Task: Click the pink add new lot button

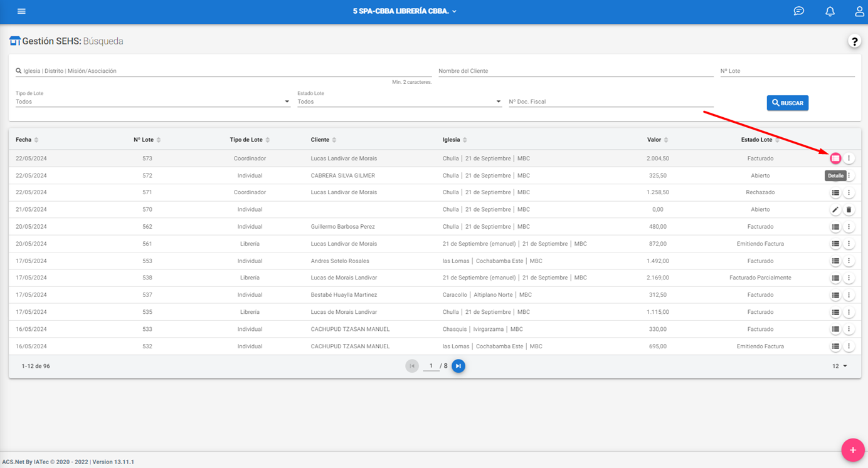Action: coord(853,450)
